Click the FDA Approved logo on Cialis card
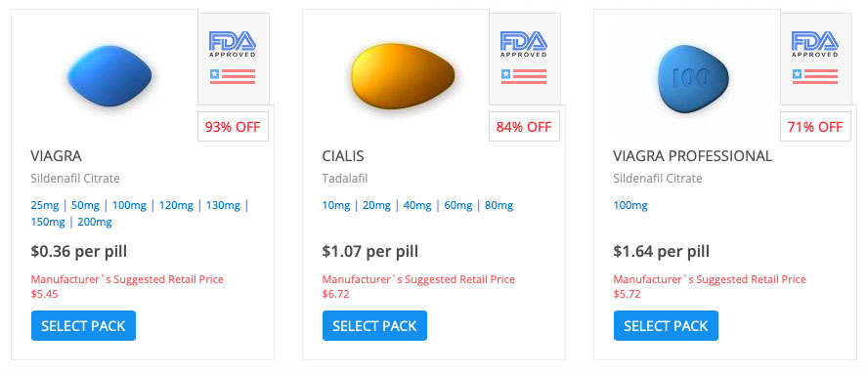The width and height of the screenshot is (868, 373). tap(524, 44)
